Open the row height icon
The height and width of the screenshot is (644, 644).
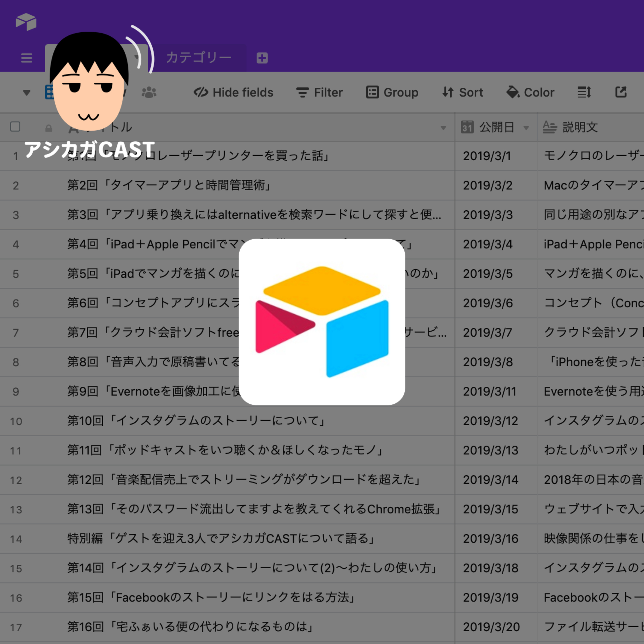pos(584,92)
